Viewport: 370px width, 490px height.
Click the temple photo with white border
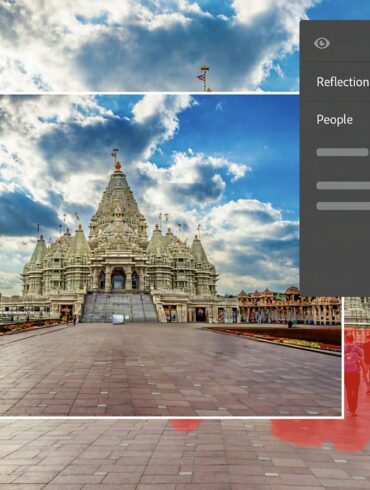tap(171, 255)
